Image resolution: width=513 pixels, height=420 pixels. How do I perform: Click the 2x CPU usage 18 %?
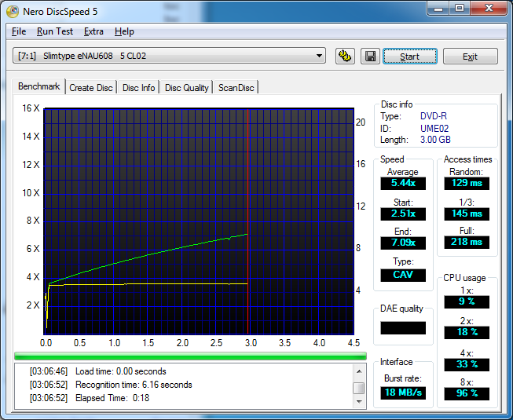click(x=467, y=332)
